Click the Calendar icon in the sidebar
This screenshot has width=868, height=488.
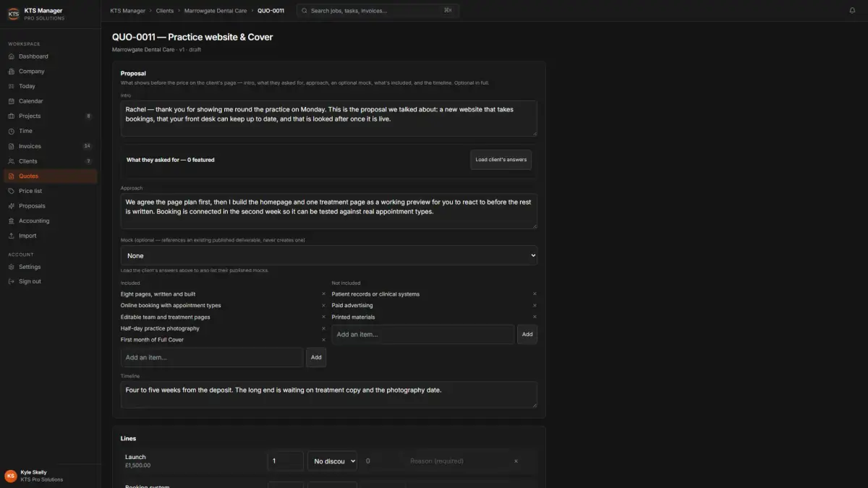click(x=12, y=101)
